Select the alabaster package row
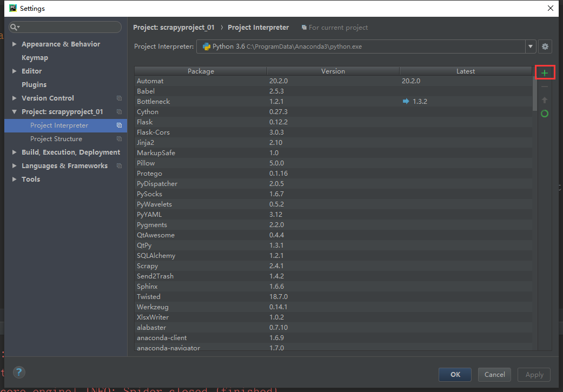 click(333, 327)
